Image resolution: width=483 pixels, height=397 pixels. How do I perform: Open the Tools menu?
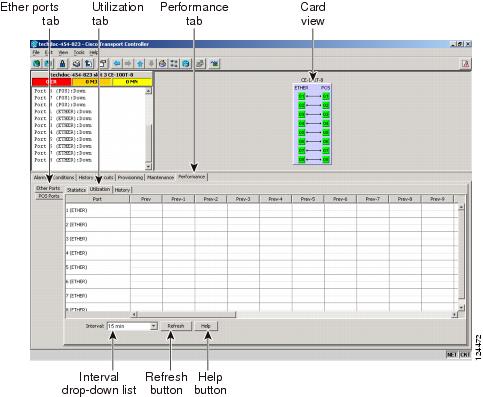pos(79,52)
